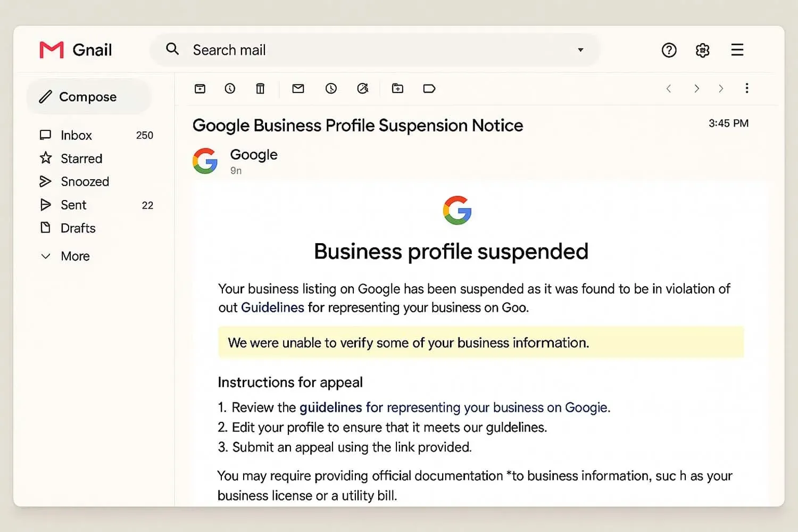Apply a label to the email

click(429, 88)
